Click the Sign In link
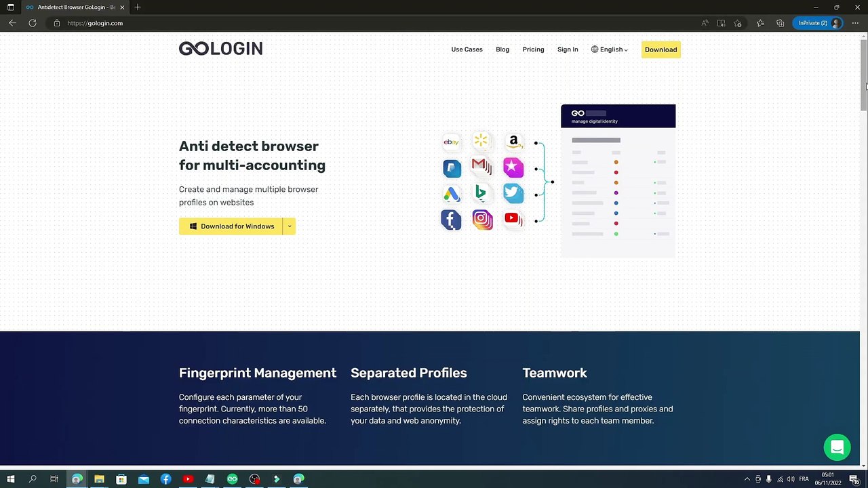 [x=568, y=49]
